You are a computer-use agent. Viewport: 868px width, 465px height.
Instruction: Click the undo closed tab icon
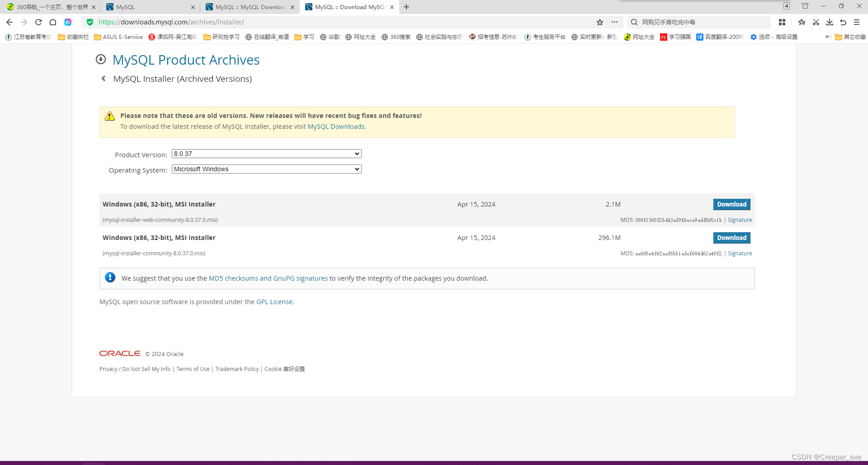point(843,22)
